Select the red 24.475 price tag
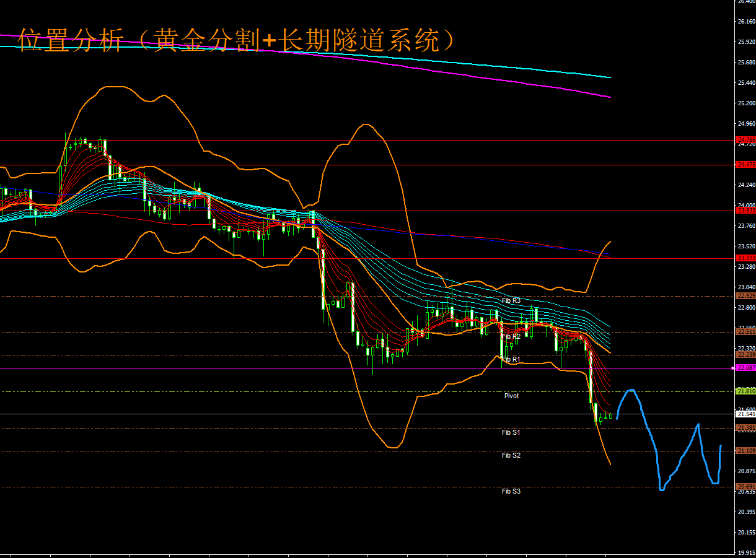The height and width of the screenshot is (558, 756). [745, 165]
